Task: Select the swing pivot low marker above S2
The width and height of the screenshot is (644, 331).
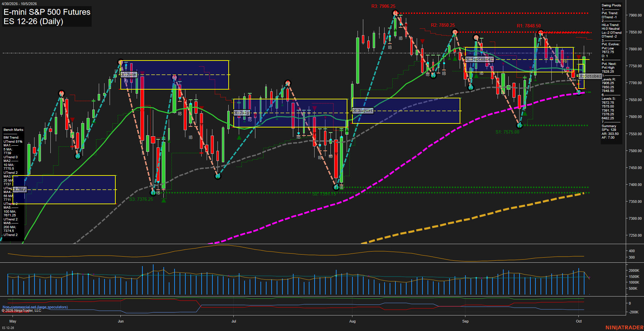Action: coord(336,187)
